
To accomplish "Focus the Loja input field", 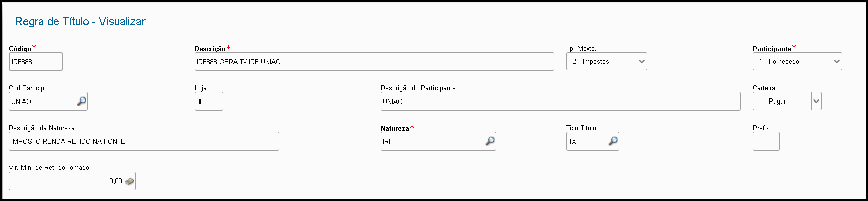I will click(209, 102).
